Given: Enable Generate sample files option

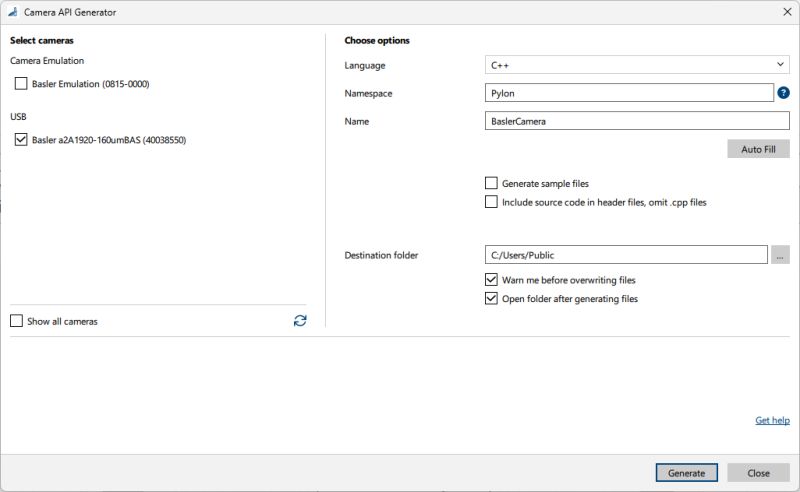Looking at the screenshot, I should tap(491, 183).
